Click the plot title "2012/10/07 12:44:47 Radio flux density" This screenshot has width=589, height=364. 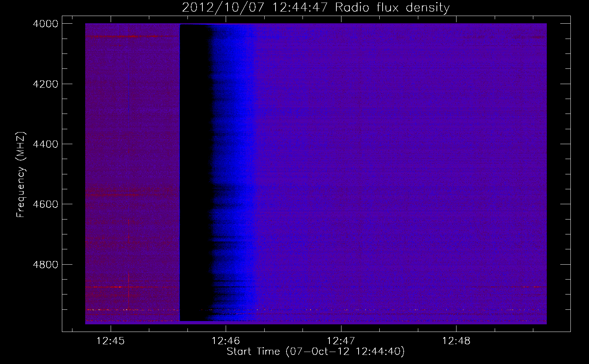[316, 7]
